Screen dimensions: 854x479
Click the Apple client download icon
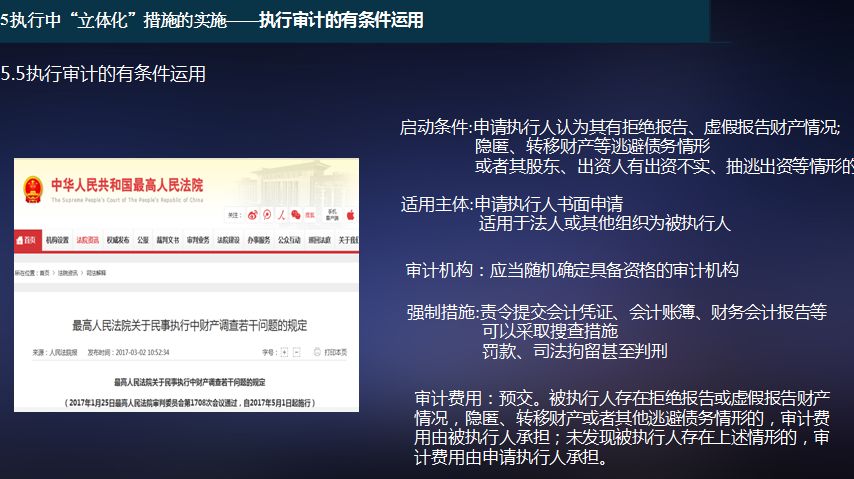351,215
